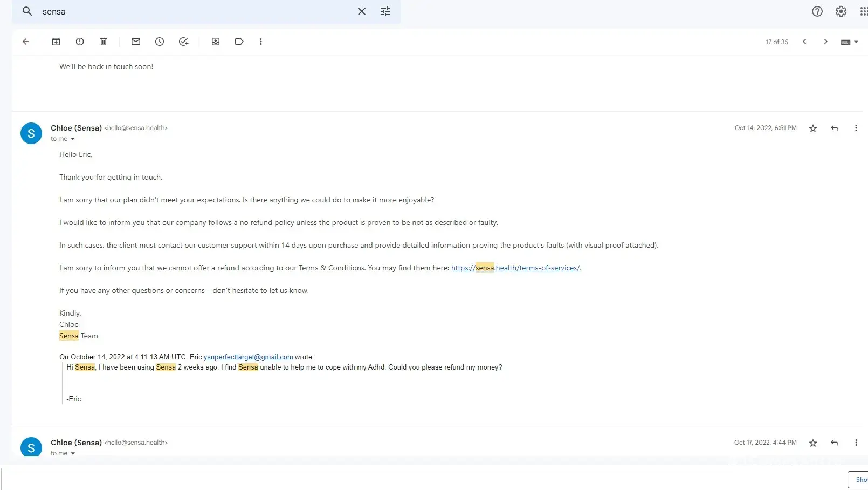This screenshot has width=868, height=490.
Task: Open the Labels menu icon
Action: [x=239, y=42]
